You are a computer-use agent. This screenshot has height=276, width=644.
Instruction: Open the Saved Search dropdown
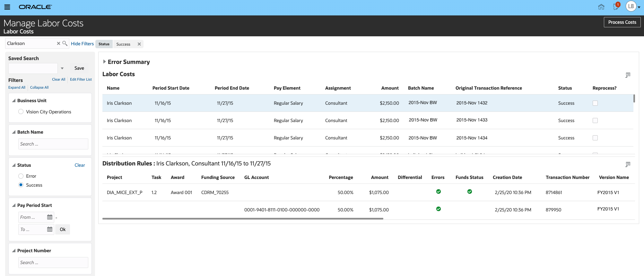[x=62, y=68]
